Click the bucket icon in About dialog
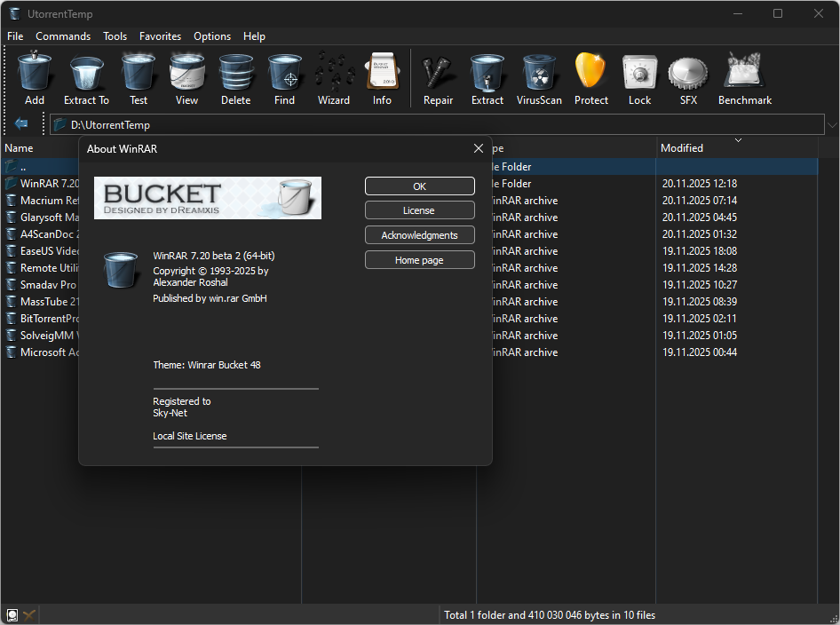Screen dimensions: 840x625 121,270
